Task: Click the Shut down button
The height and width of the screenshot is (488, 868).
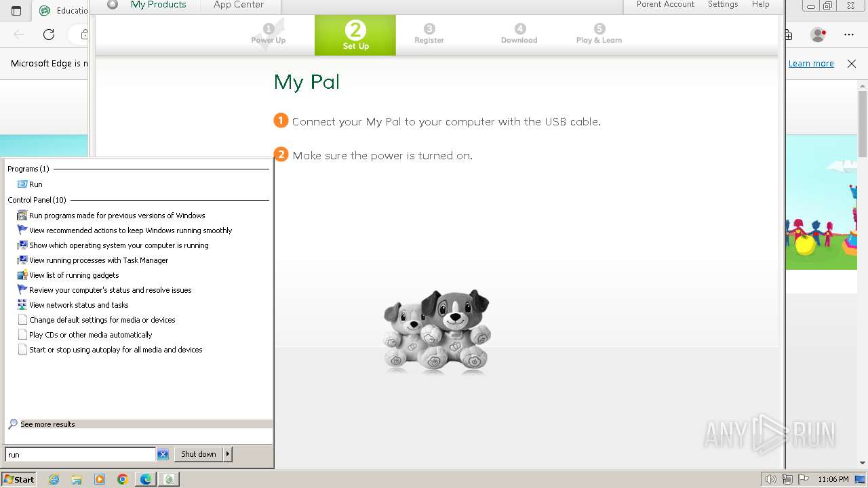Action: 199,454
